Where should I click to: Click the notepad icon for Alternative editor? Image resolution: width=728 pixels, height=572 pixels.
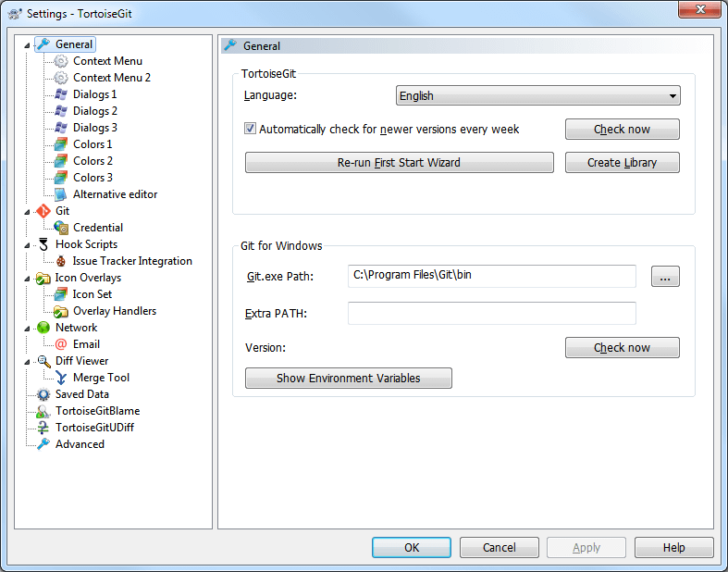click(61, 194)
